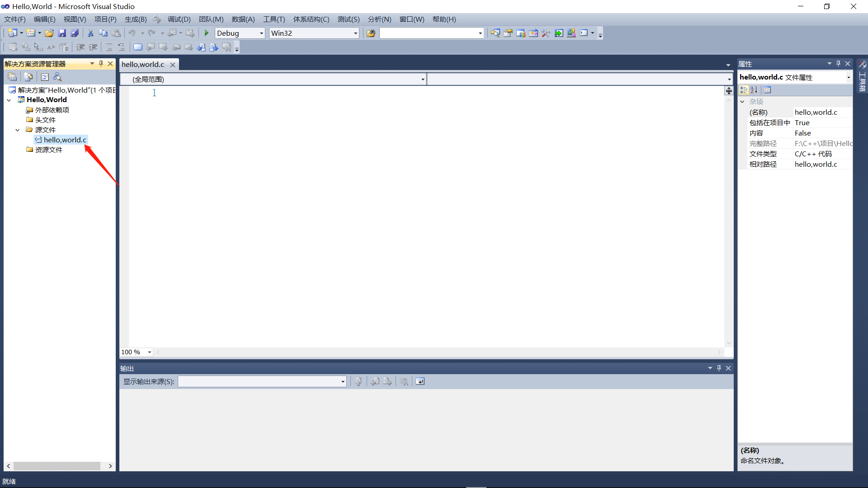Close the hello,world.c editor tab

[x=172, y=65]
